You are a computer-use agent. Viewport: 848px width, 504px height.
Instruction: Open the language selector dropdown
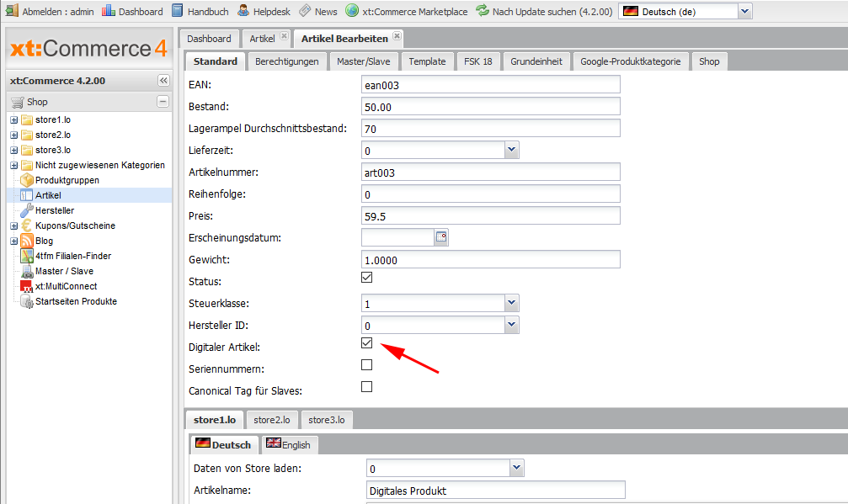click(744, 11)
